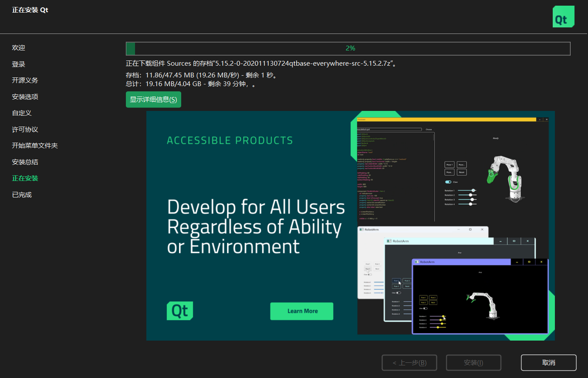This screenshot has width=588, height=378.
Task: Select the 开始菜单文件夹 step in the sidebar
Action: click(35, 146)
